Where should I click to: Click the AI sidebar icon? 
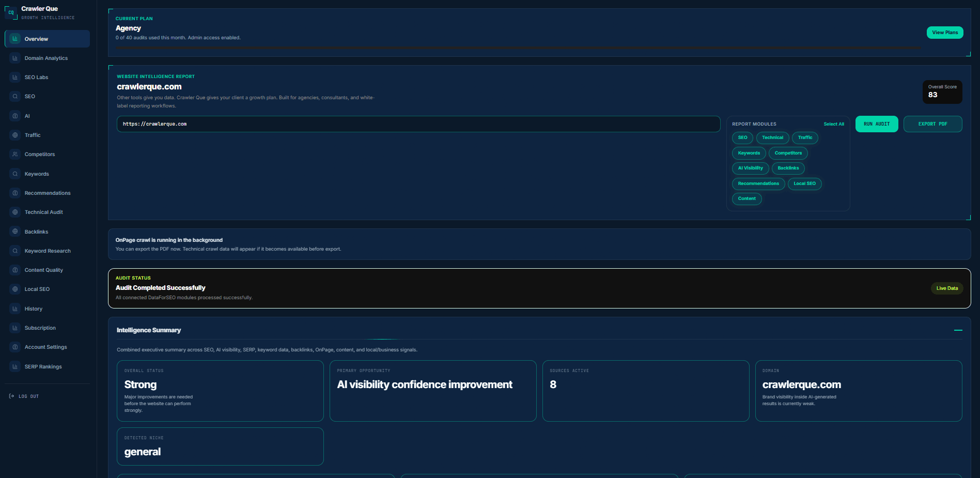15,116
